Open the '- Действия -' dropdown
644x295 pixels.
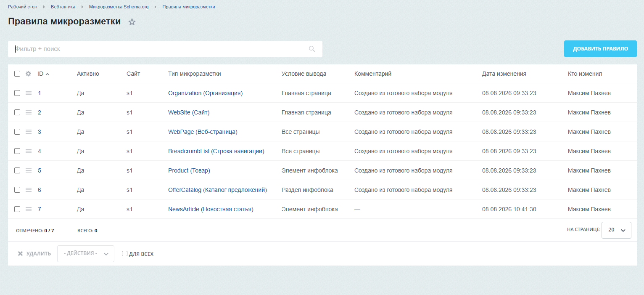[86, 254]
